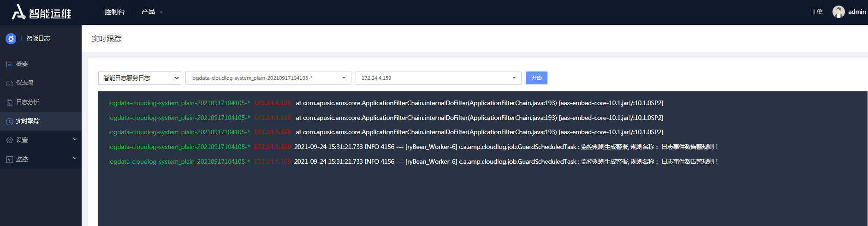
Task: Click the 监控 monitor icon
Action: pos(9,160)
